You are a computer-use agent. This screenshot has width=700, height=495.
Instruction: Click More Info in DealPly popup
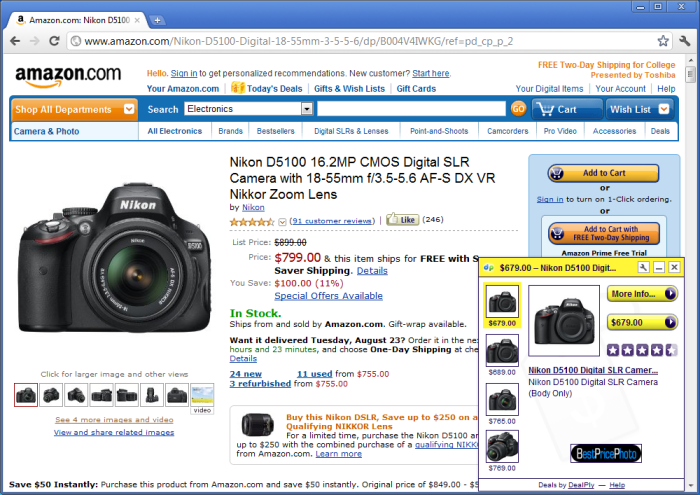click(x=642, y=294)
